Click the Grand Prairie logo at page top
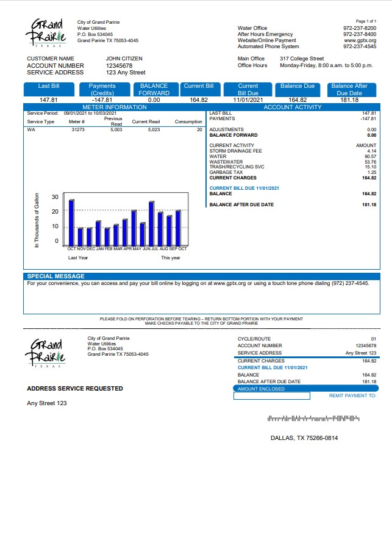This screenshot has height=559, width=392. point(46,33)
